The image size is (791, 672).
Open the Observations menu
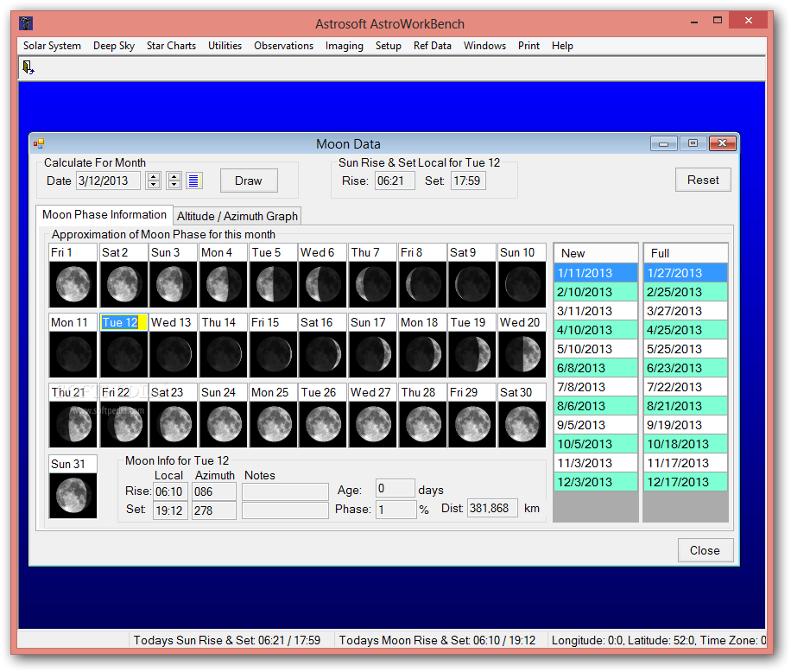[x=283, y=46]
